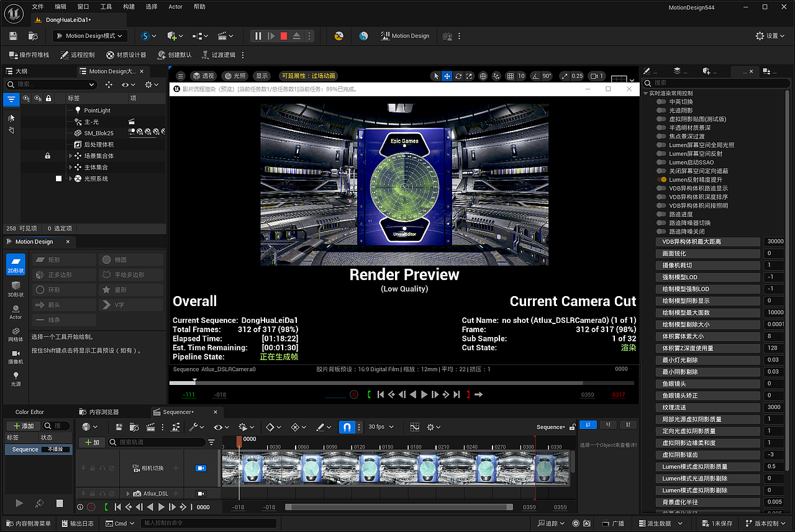Click the outliner filter button
This screenshot has height=532, width=795.
[x=11, y=99]
